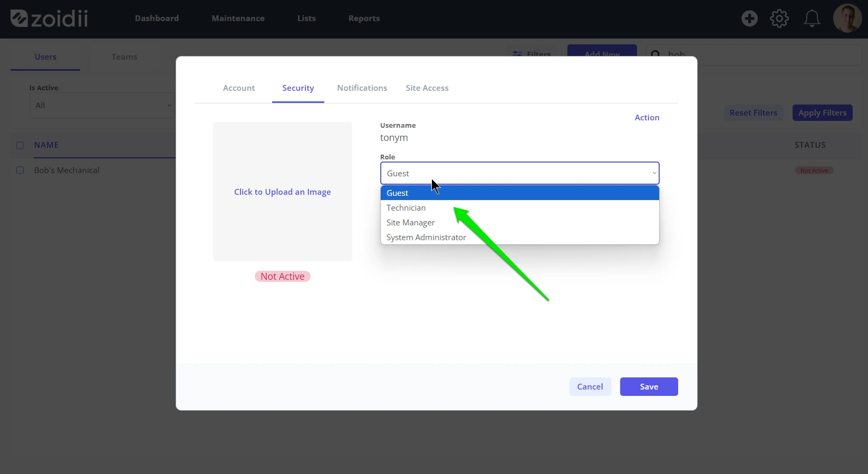Open the Reports menu

pyautogui.click(x=364, y=18)
